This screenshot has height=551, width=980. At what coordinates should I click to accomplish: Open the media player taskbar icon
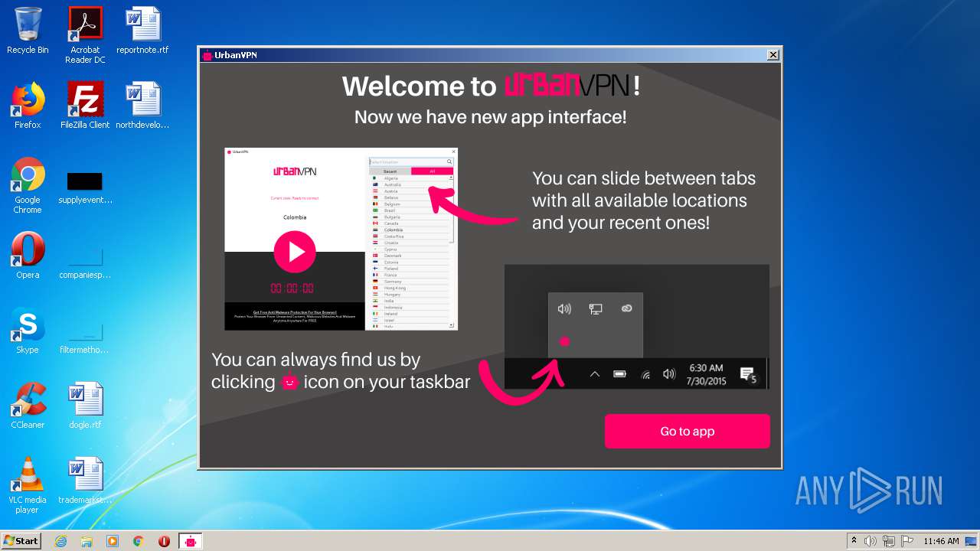point(113,541)
